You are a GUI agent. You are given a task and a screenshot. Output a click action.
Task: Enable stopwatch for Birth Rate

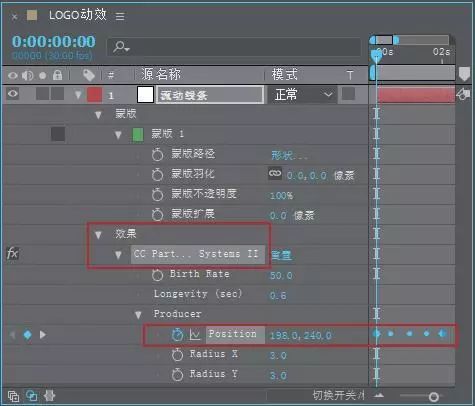click(x=158, y=275)
